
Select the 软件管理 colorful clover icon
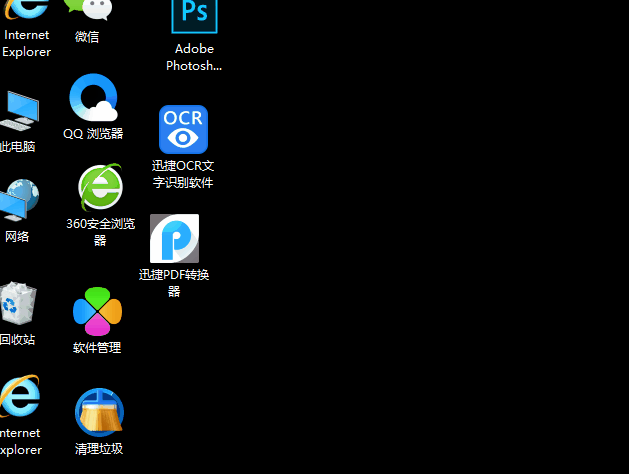pos(97,311)
